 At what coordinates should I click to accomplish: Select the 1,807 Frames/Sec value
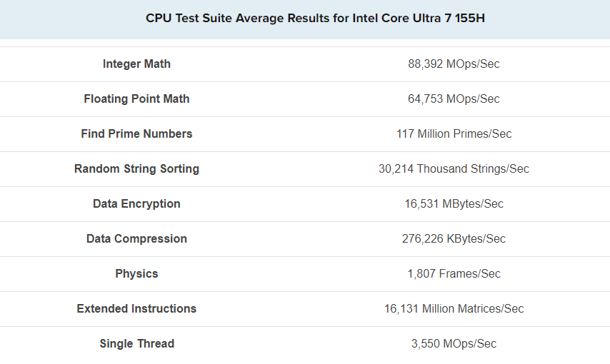pos(454,273)
